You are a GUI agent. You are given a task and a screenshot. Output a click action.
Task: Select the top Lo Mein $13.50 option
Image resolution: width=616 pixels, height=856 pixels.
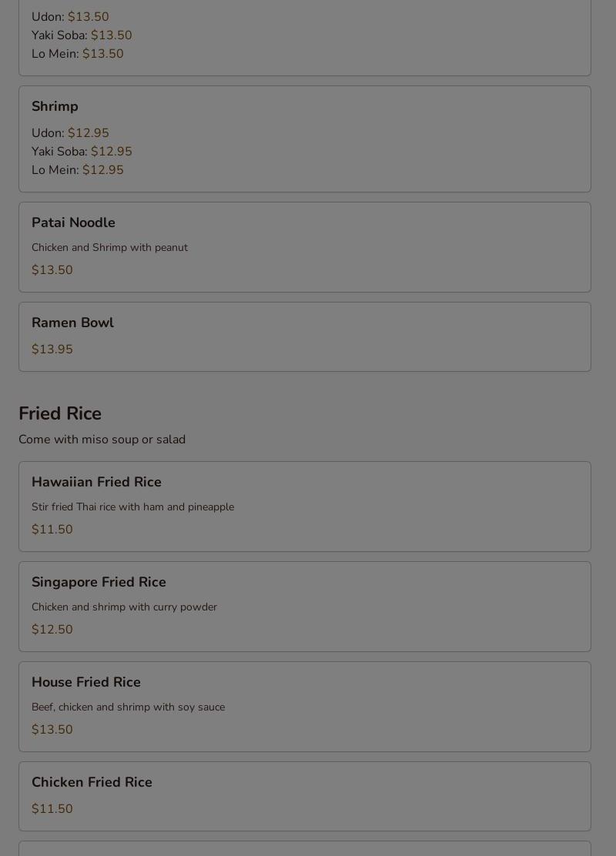[x=78, y=54]
